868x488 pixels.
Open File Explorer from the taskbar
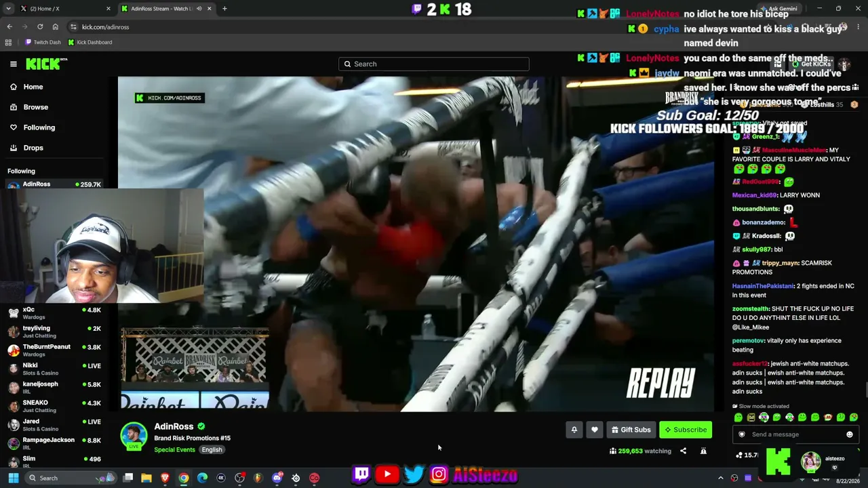coord(146,478)
